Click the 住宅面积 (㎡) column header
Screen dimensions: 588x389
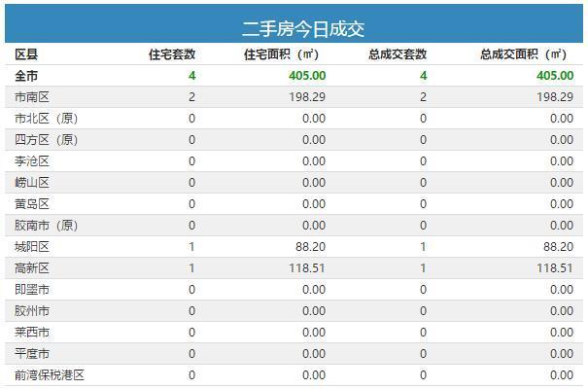[x=281, y=54]
